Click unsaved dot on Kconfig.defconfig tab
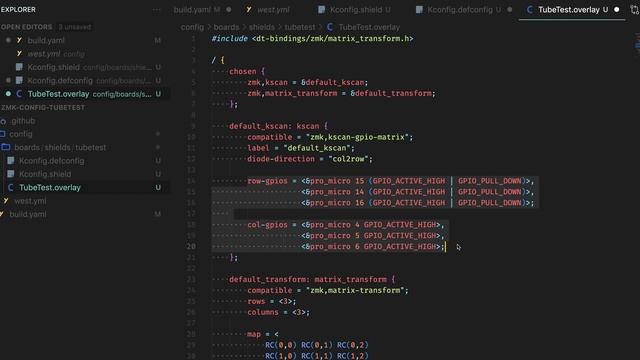The width and height of the screenshot is (640, 360). (509, 9)
